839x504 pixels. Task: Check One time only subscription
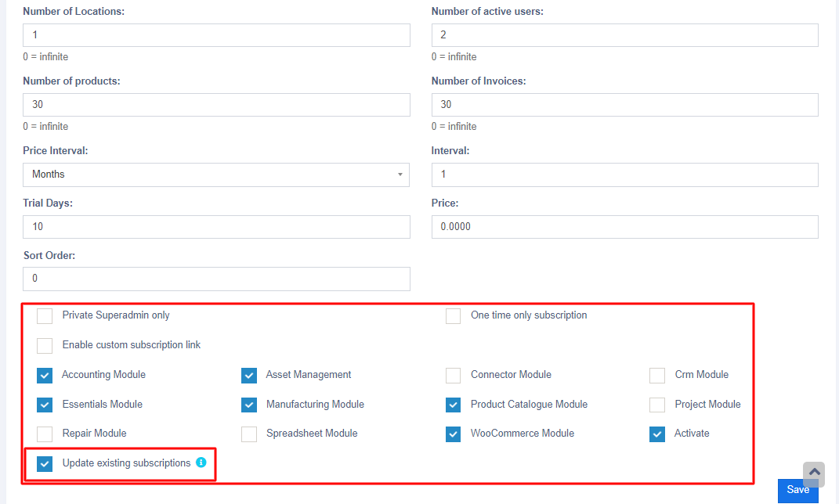(453, 315)
